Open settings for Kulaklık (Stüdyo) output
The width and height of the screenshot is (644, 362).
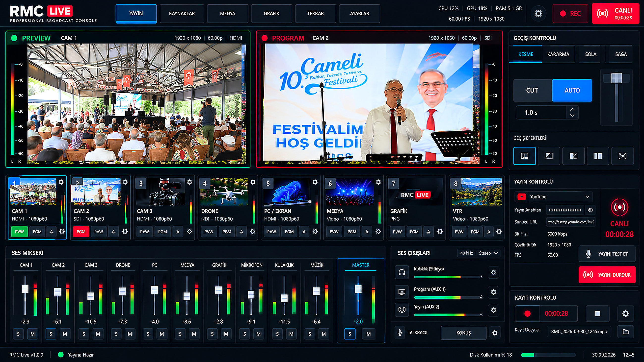pyautogui.click(x=493, y=272)
